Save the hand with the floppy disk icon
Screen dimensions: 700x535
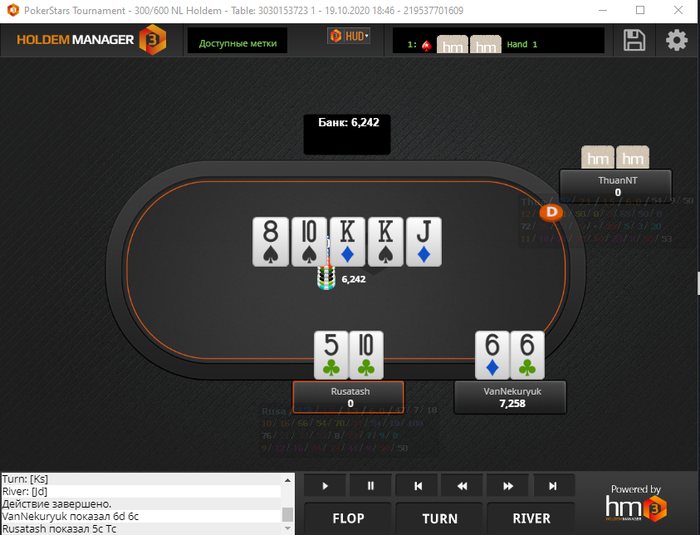pyautogui.click(x=634, y=40)
